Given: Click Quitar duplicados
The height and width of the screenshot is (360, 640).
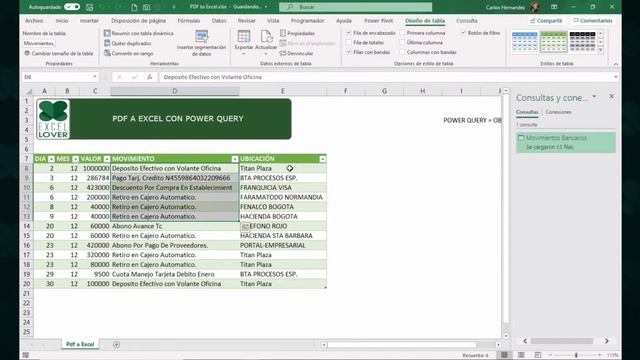Looking at the screenshot, I should [128, 43].
